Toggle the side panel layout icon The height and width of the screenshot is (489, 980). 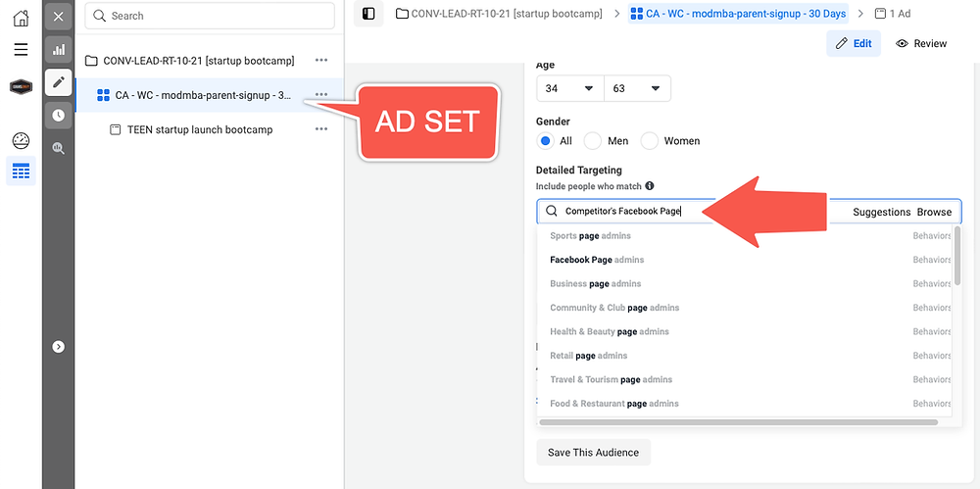[368, 14]
